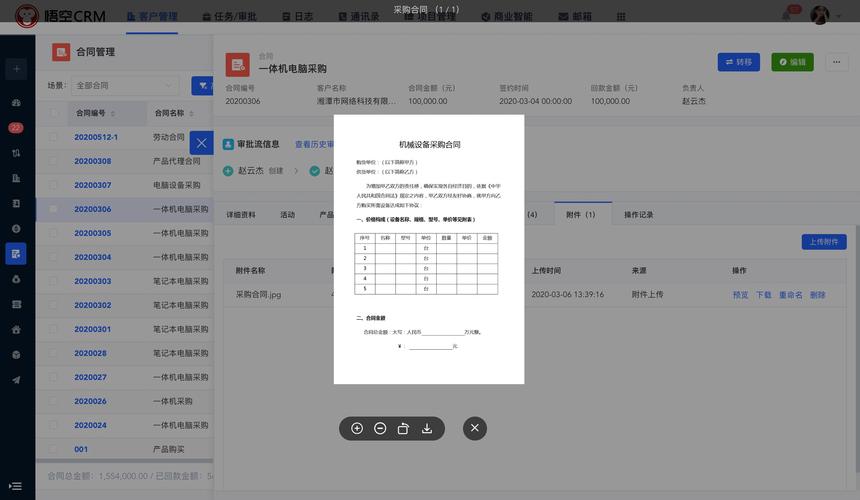Click the sidebar quick-add plus icon
The width and height of the screenshot is (860, 500).
pos(16,69)
